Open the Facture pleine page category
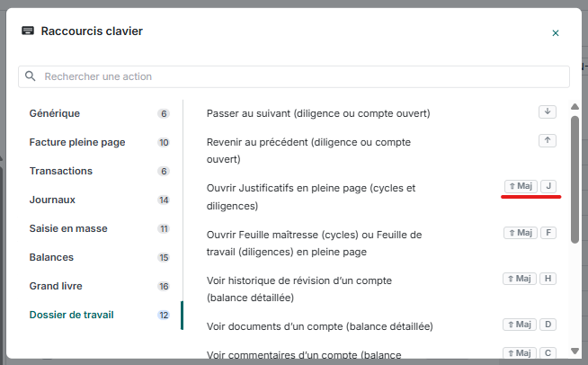The height and width of the screenshot is (365, 588). click(x=77, y=142)
